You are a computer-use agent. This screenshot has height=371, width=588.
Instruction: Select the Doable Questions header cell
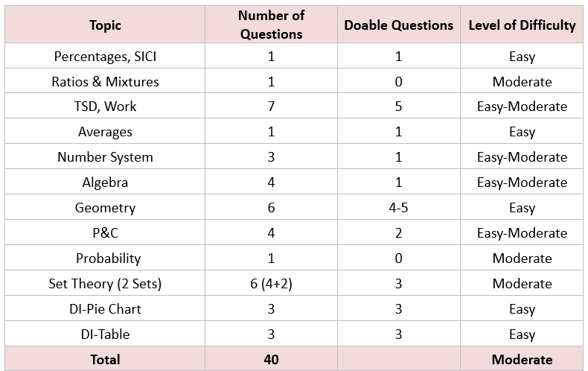click(399, 25)
